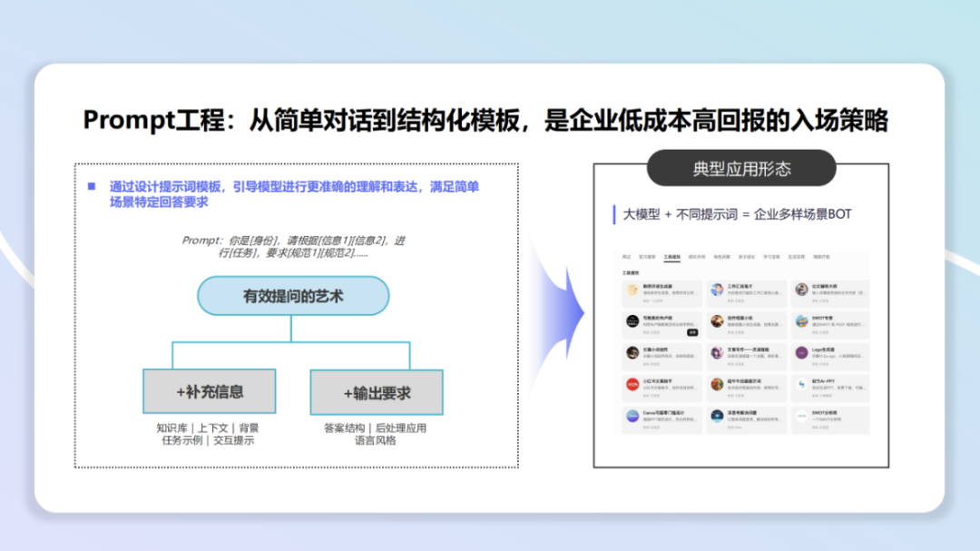Click the black avatar beside 创作短篇小说
Screen dimensions: 980x551
click(x=632, y=320)
